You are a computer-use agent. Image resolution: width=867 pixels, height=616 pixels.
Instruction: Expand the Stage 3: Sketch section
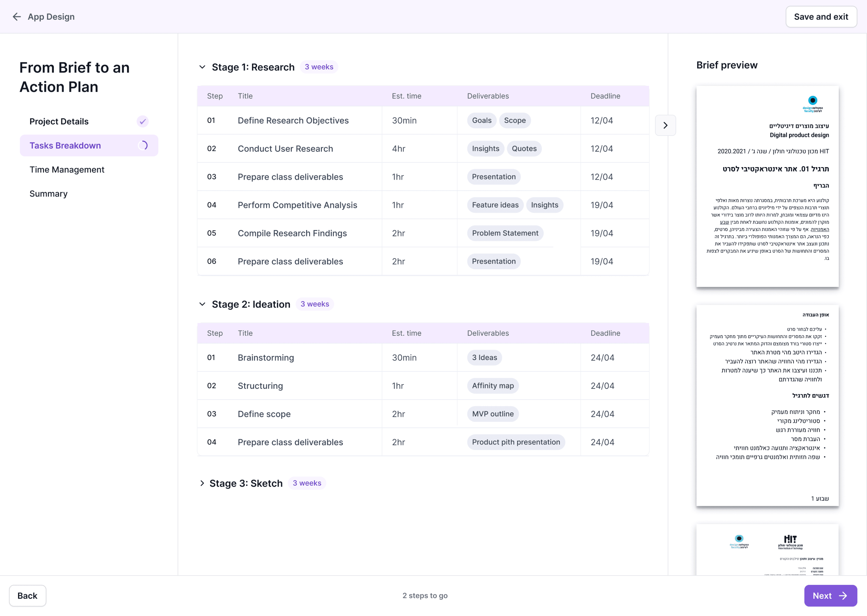point(202,483)
